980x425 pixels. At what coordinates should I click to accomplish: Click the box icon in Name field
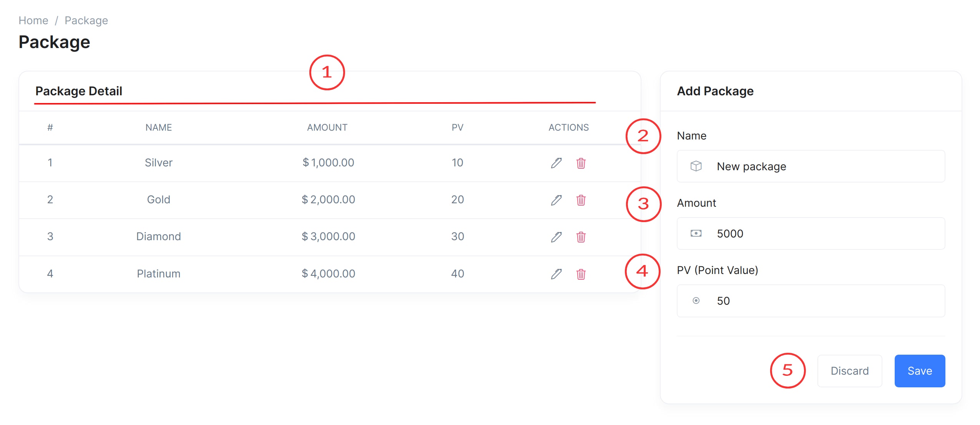pyautogui.click(x=696, y=166)
